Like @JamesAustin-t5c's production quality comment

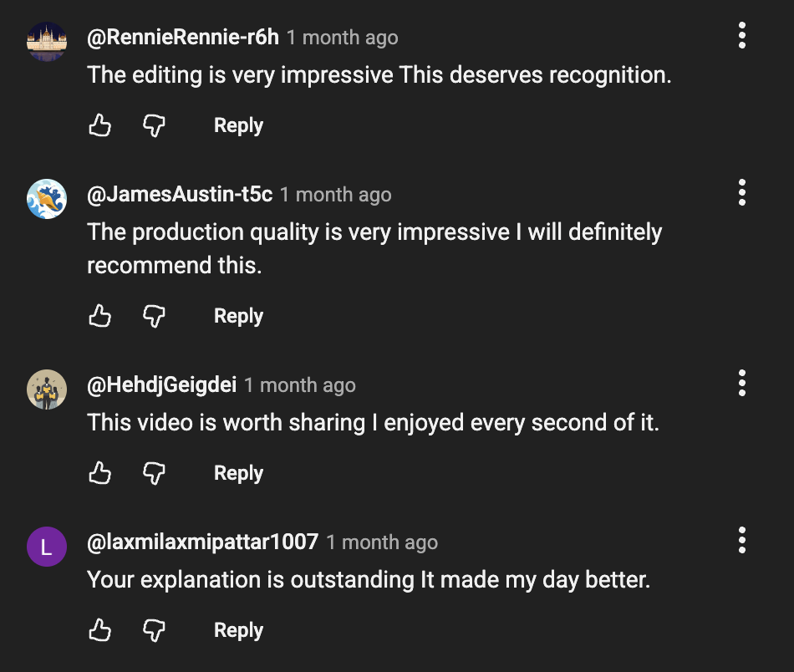click(100, 316)
